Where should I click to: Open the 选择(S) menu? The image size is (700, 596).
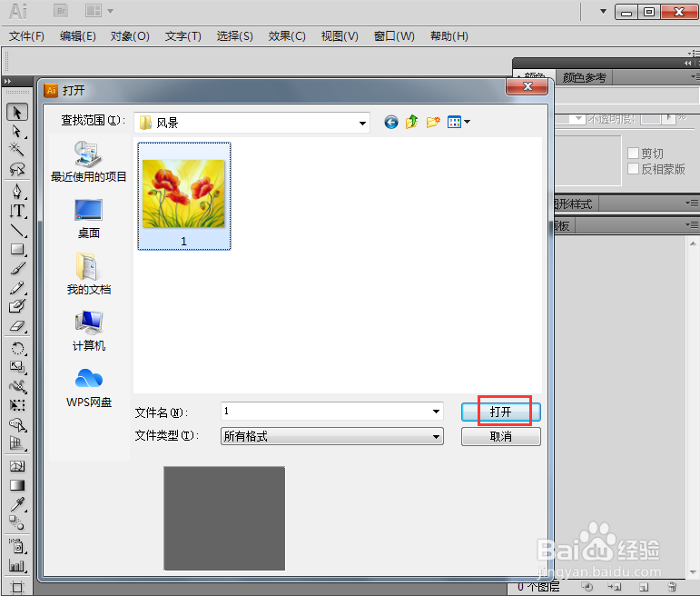coord(234,36)
